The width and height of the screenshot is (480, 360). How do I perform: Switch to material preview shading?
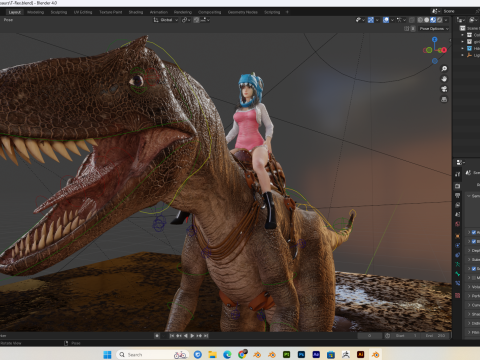point(433,20)
